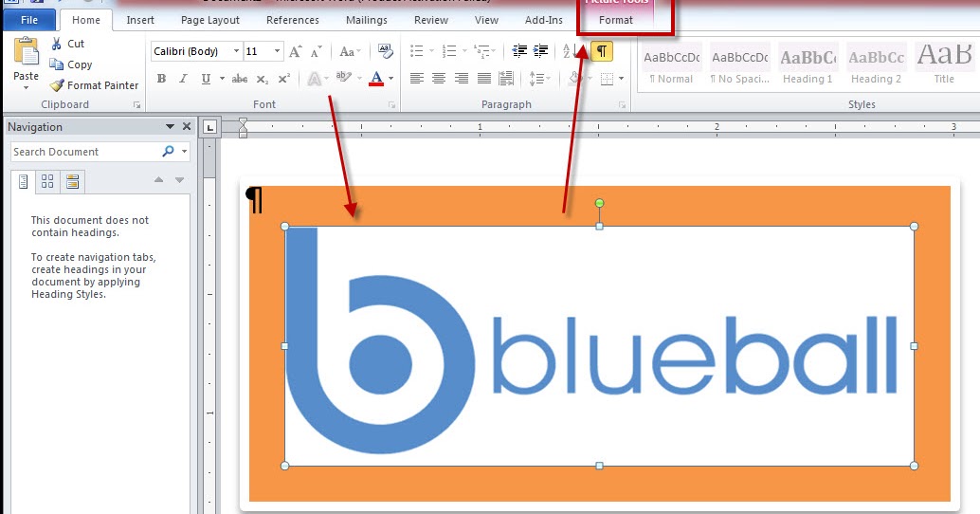
Task: Browse headings tab in Navigation pane
Action: coord(23,182)
